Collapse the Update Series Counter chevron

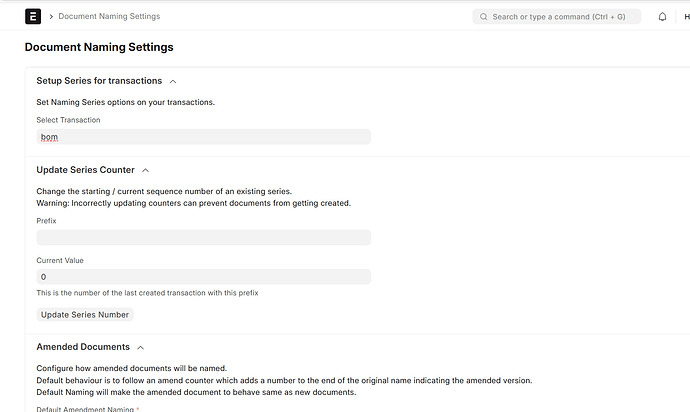[x=146, y=170]
